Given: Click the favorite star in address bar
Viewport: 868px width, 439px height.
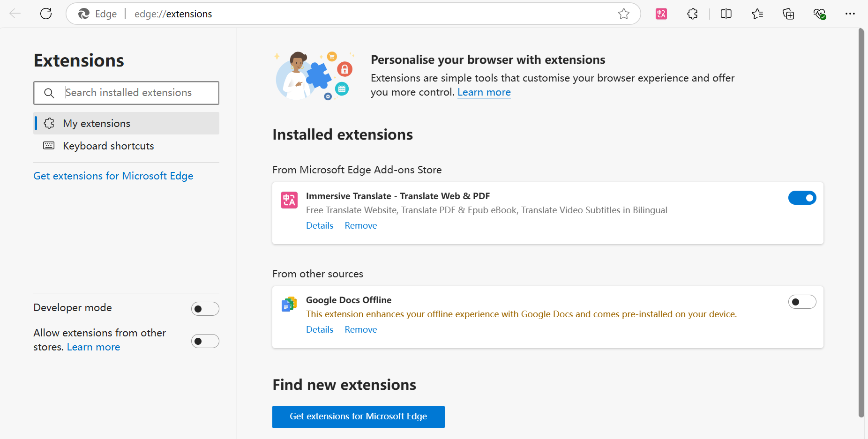Looking at the screenshot, I should (623, 14).
